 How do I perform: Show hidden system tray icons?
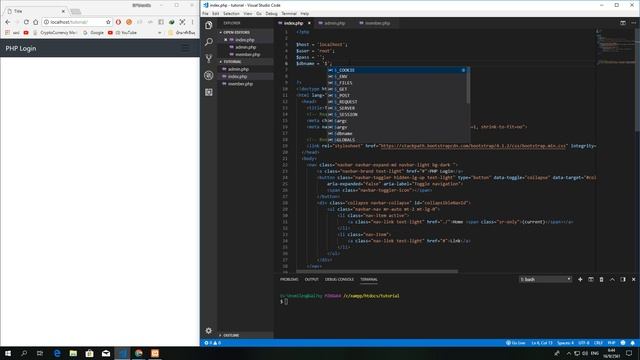(x=569, y=353)
